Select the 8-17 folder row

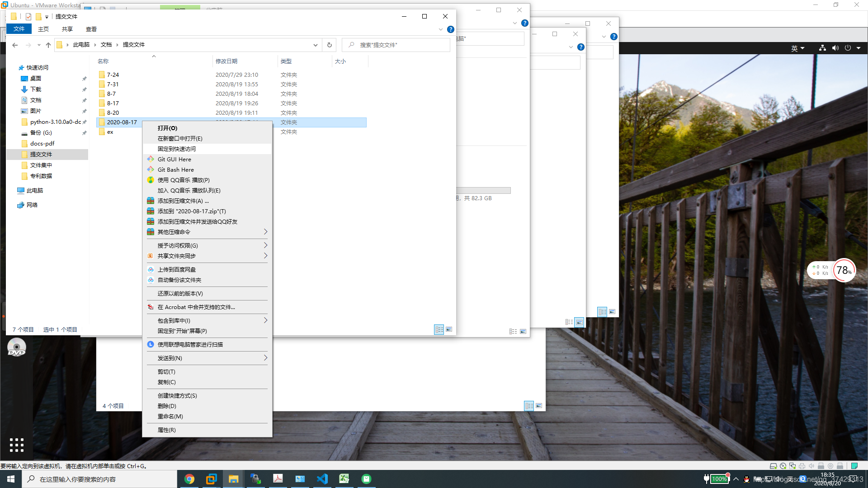(231, 103)
